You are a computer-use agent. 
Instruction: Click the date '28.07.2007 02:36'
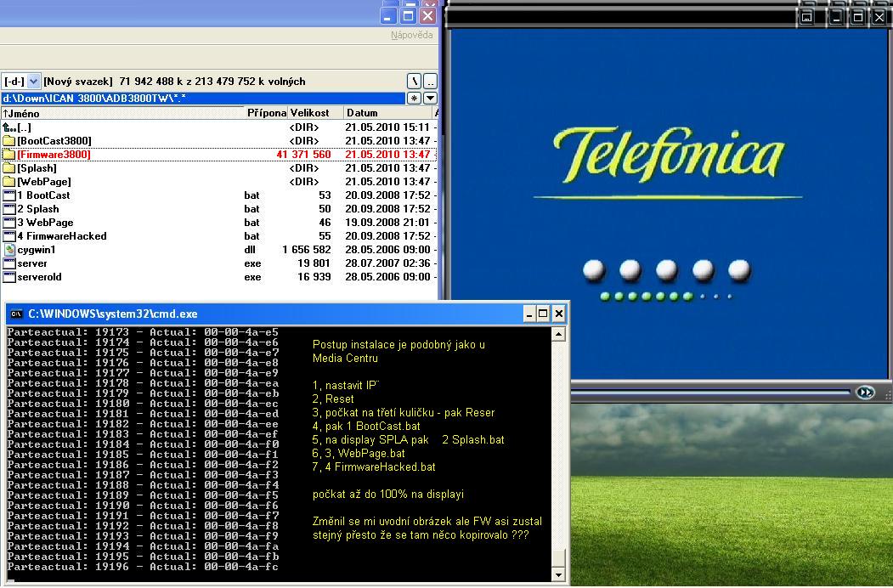point(387,263)
